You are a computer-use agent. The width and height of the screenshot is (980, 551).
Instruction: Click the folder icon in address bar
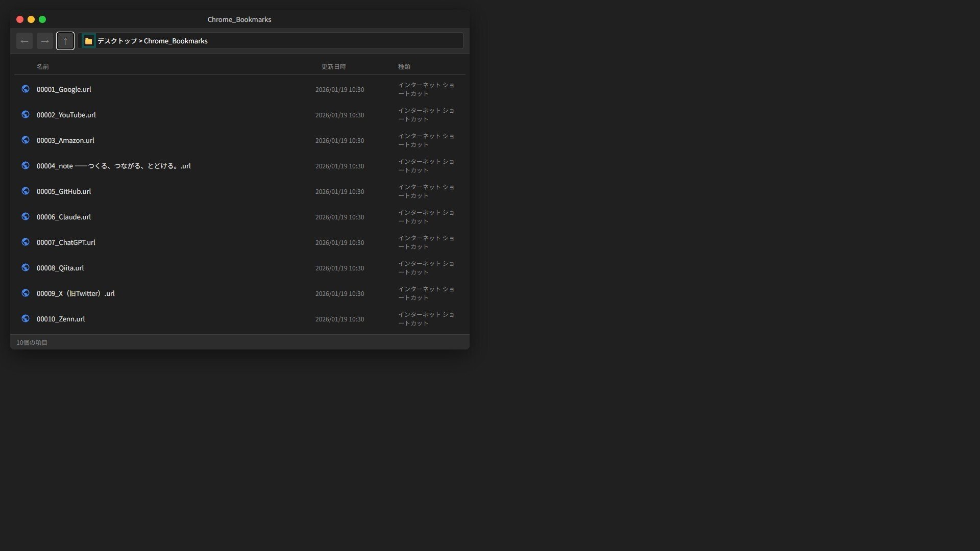(88, 41)
